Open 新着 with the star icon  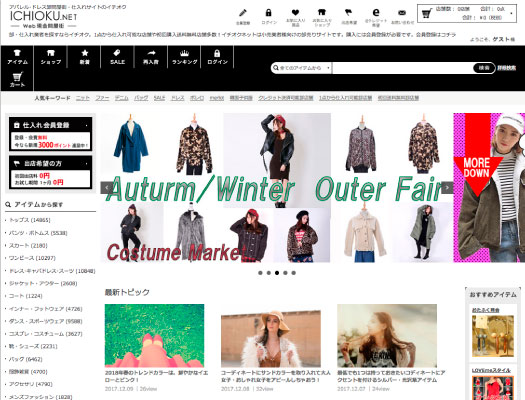(x=84, y=57)
